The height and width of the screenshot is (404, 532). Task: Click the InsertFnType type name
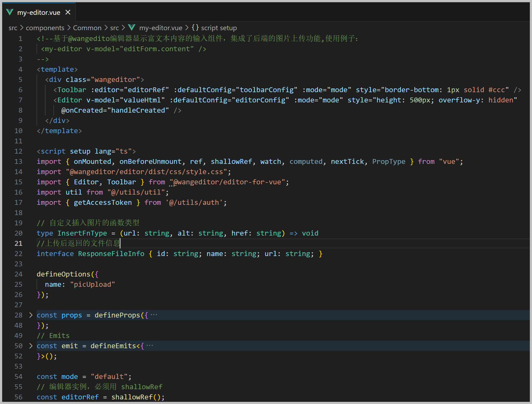[x=82, y=233]
